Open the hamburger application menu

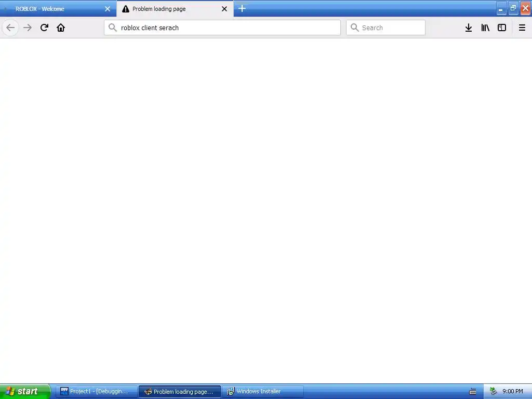(522, 28)
